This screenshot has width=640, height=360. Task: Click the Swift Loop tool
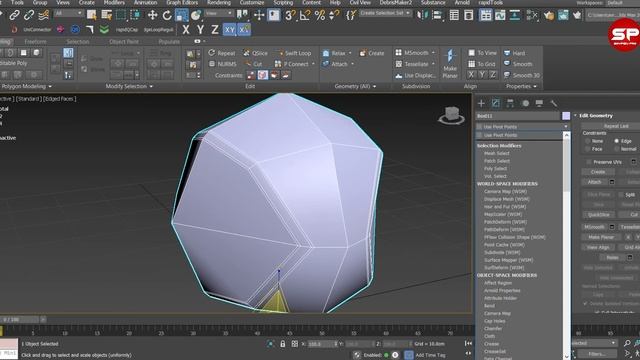click(x=294, y=53)
